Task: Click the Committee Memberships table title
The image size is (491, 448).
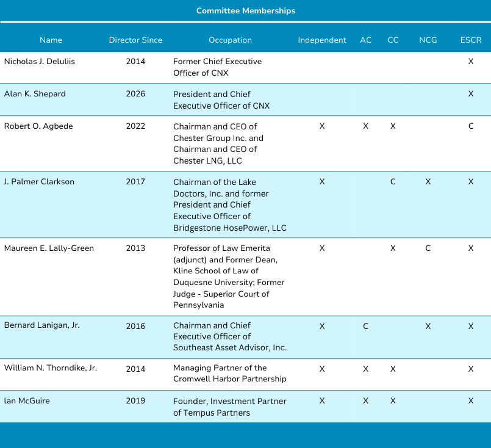Action: pos(245,11)
